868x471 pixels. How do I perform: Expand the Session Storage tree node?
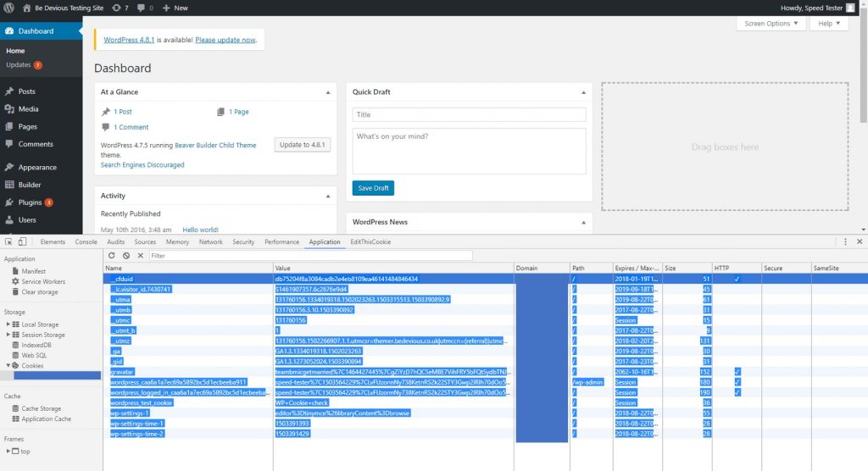pos(8,335)
